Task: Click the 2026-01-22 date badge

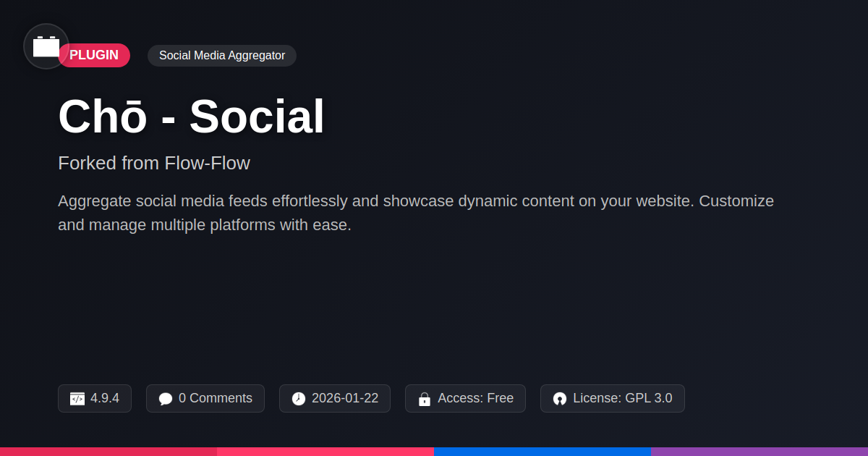Action: [x=335, y=398]
